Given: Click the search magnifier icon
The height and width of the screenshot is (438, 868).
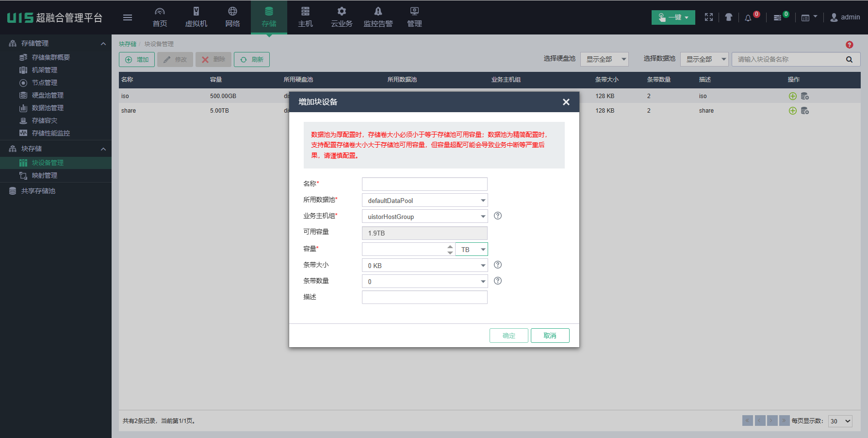Looking at the screenshot, I should [849, 59].
